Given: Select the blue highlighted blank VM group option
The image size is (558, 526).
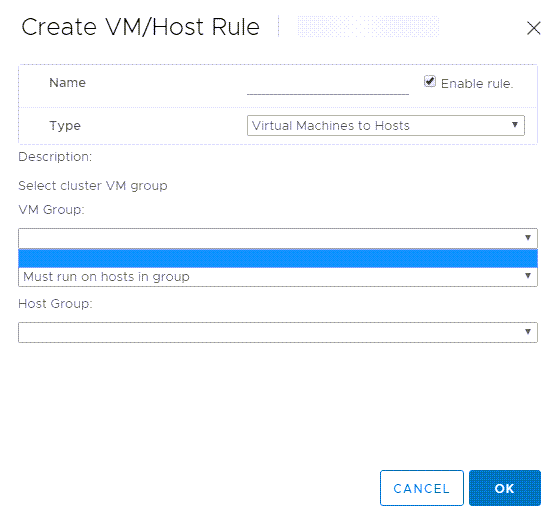Looking at the screenshot, I should click(x=278, y=258).
